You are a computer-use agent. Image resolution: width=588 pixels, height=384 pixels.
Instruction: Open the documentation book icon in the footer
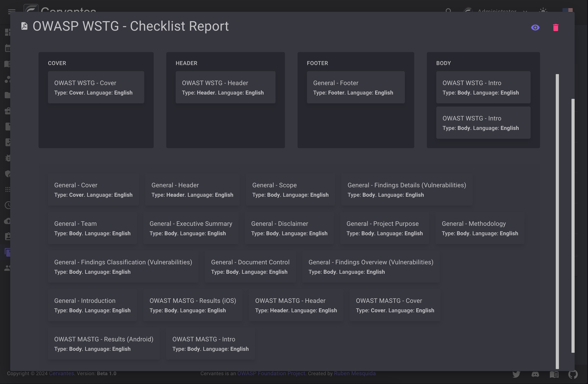coord(554,374)
